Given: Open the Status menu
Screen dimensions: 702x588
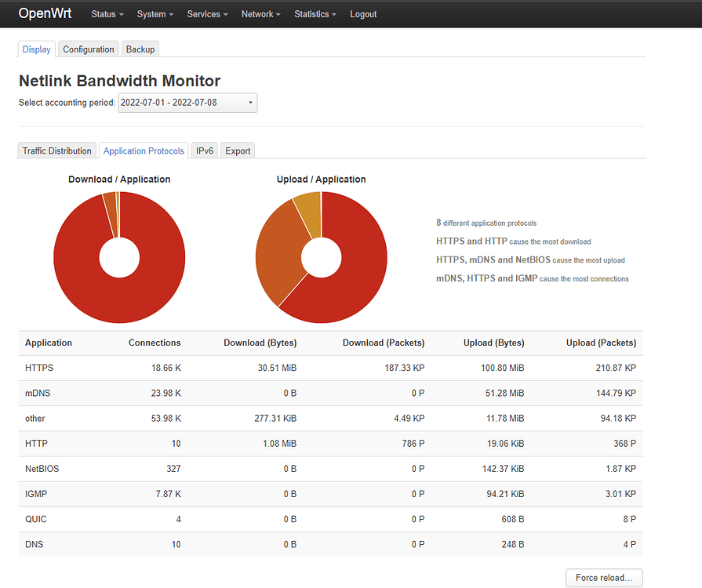Looking at the screenshot, I should (x=106, y=14).
